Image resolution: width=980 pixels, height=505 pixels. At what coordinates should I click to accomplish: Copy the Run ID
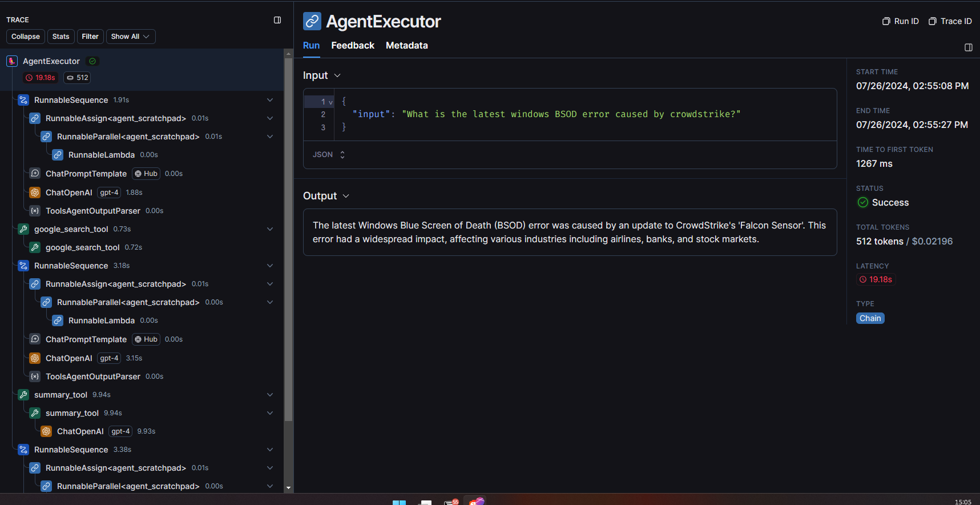[901, 21]
